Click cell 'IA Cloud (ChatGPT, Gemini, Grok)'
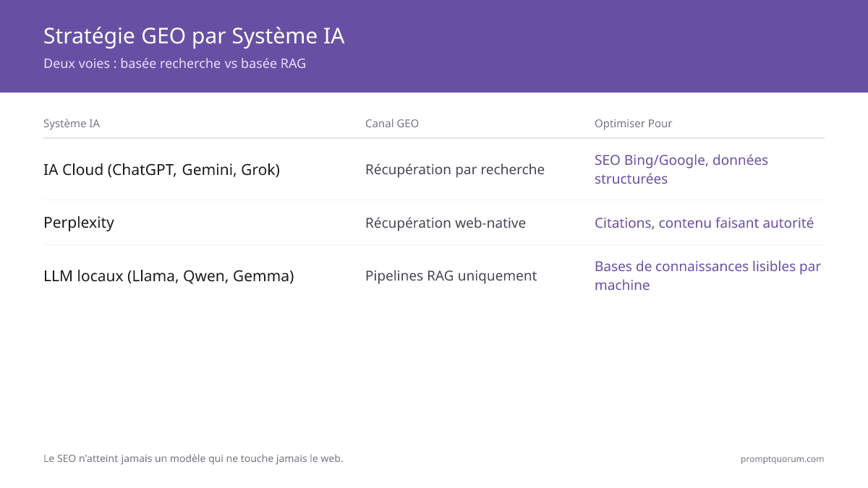This screenshot has height=488, width=868. [x=161, y=170]
